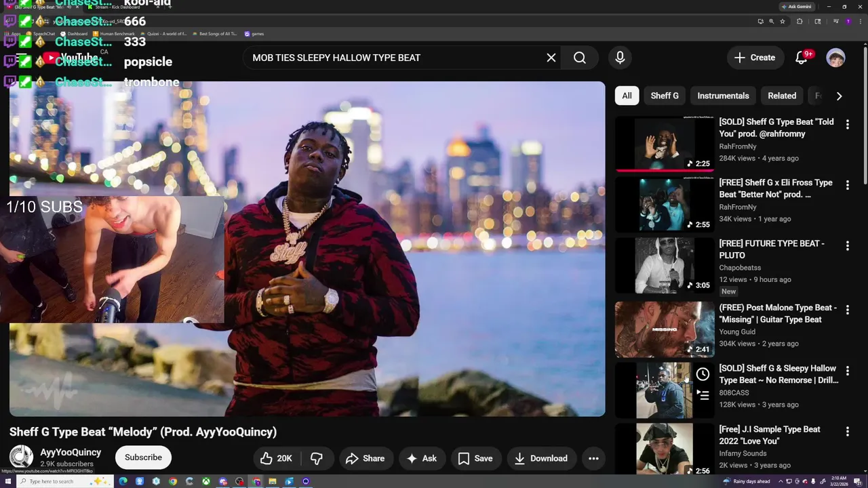Open the AyyYooQuincy channel avatar
Viewport: 868px width, 488px height.
pyautogui.click(x=21, y=457)
